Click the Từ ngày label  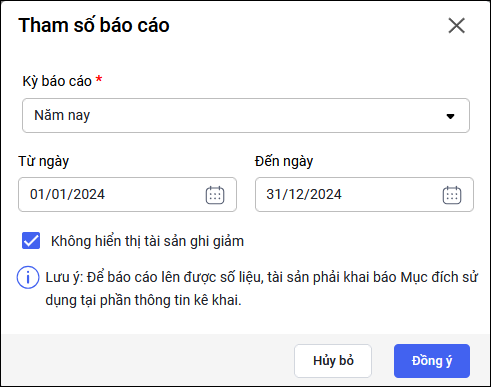pos(44,162)
